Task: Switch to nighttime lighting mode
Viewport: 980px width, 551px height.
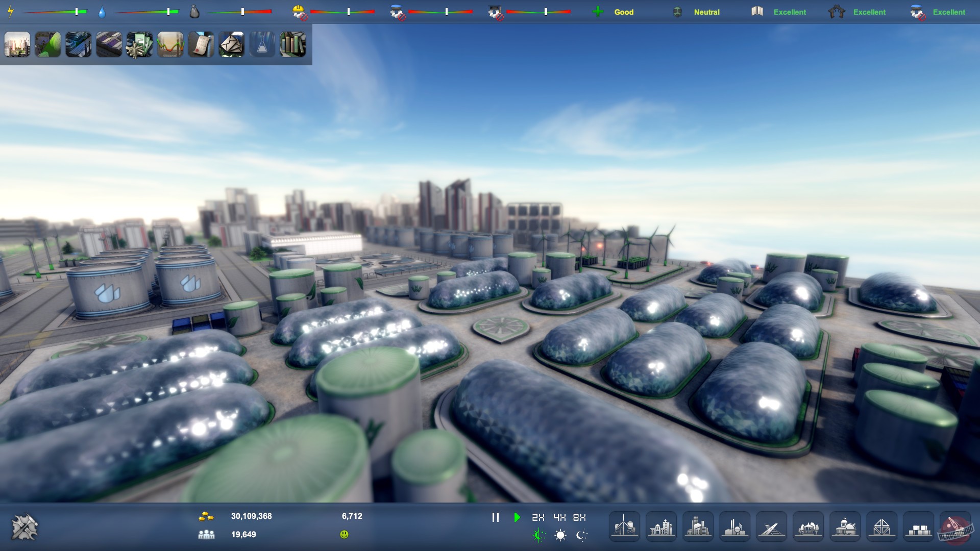Action: 581,535
